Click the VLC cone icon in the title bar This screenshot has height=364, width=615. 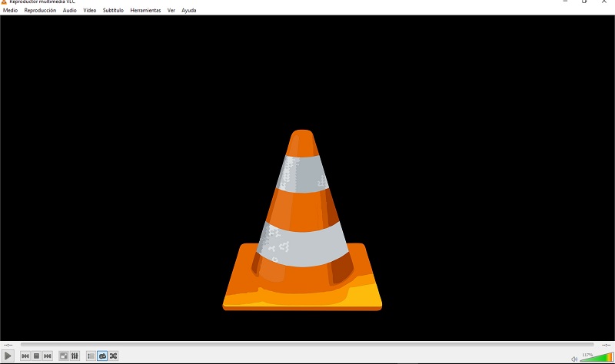click(x=4, y=2)
